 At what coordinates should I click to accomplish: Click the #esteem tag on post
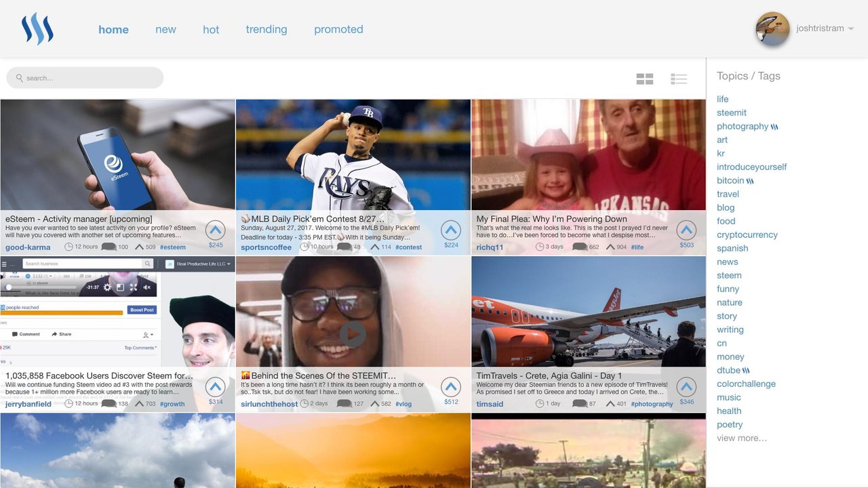point(173,247)
